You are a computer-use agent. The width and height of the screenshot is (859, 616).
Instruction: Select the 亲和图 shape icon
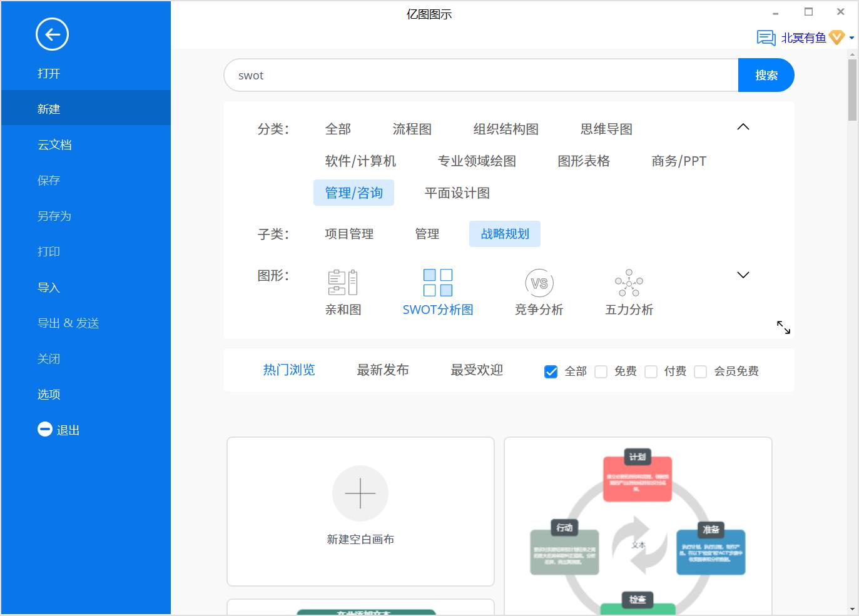(x=343, y=283)
